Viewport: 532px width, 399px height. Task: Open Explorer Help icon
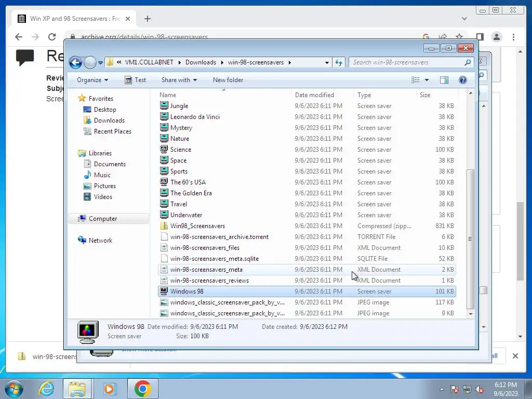[x=462, y=80]
